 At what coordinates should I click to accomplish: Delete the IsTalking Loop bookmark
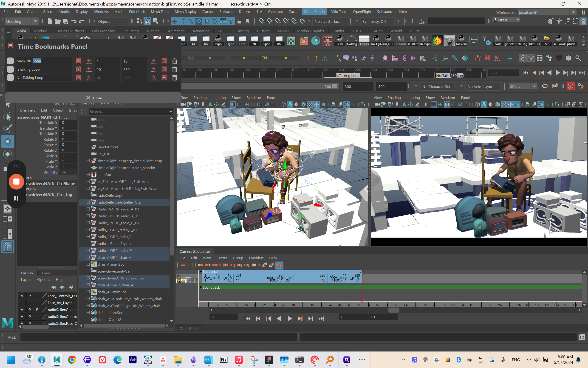point(175,69)
